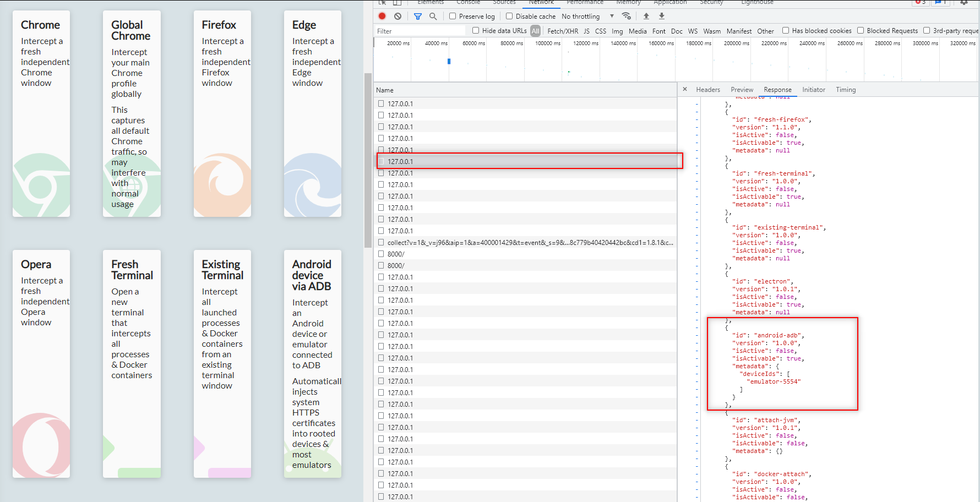Open the Console panel
Screen dimensions: 980x502
point(469,3)
